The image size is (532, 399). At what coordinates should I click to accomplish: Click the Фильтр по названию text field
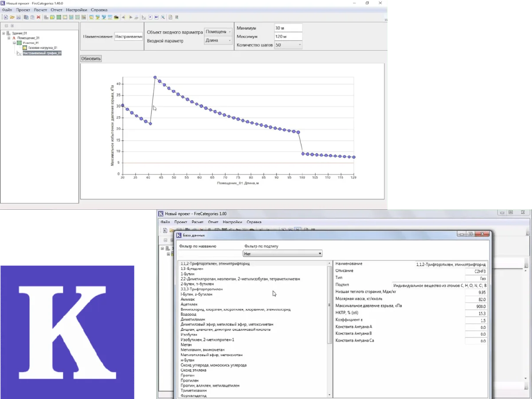click(x=210, y=254)
